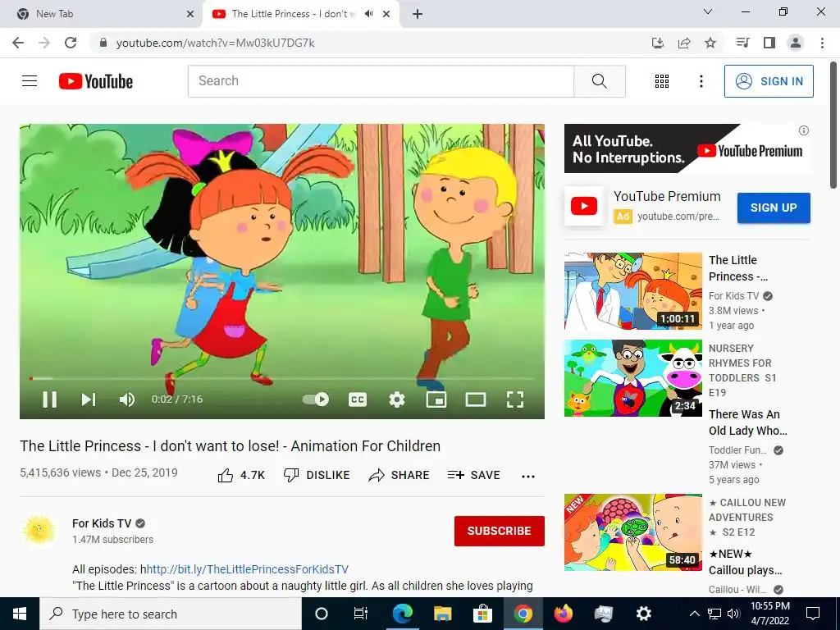Like the video with thumbs up
Screen dimensions: 840x630
pyautogui.click(x=241, y=475)
